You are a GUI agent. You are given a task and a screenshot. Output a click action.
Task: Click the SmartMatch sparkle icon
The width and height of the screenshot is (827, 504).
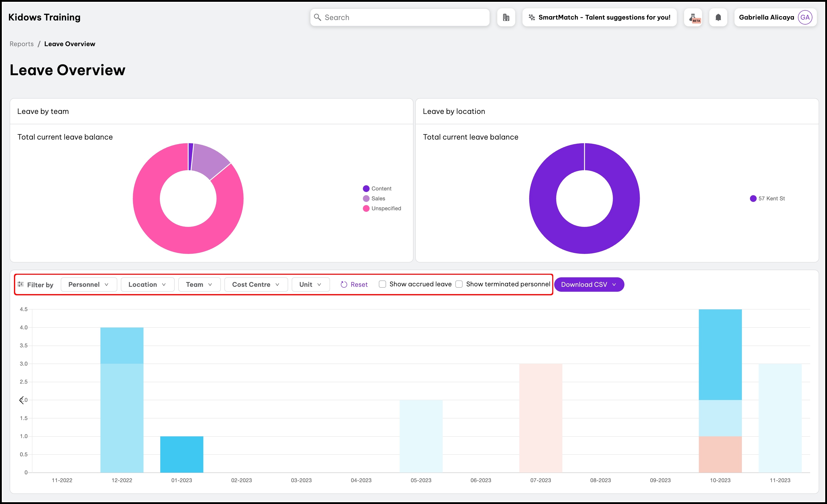(x=532, y=18)
